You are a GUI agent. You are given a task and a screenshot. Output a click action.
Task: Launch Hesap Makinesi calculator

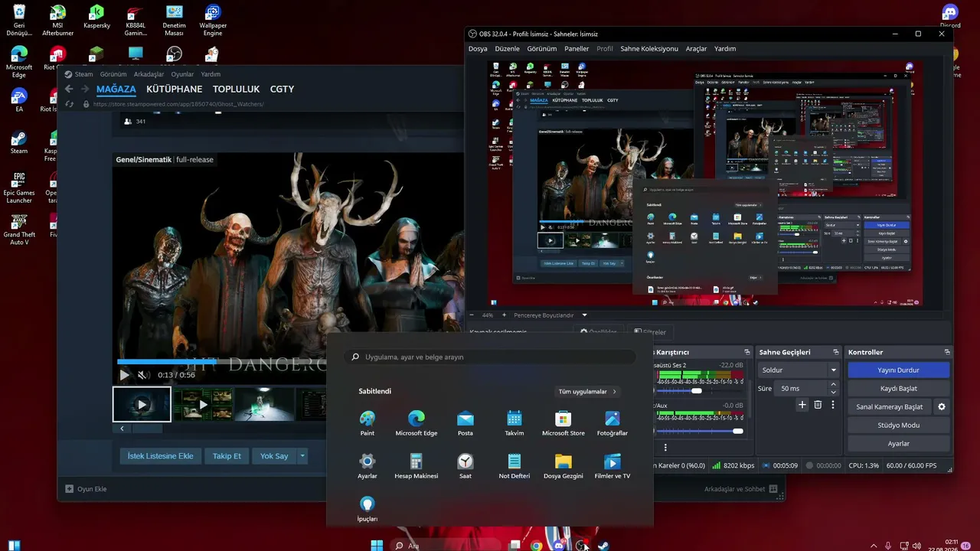coord(416,465)
